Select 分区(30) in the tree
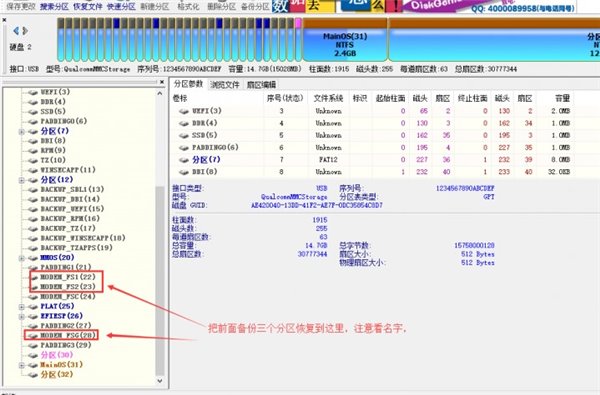600x395 pixels. [x=57, y=355]
